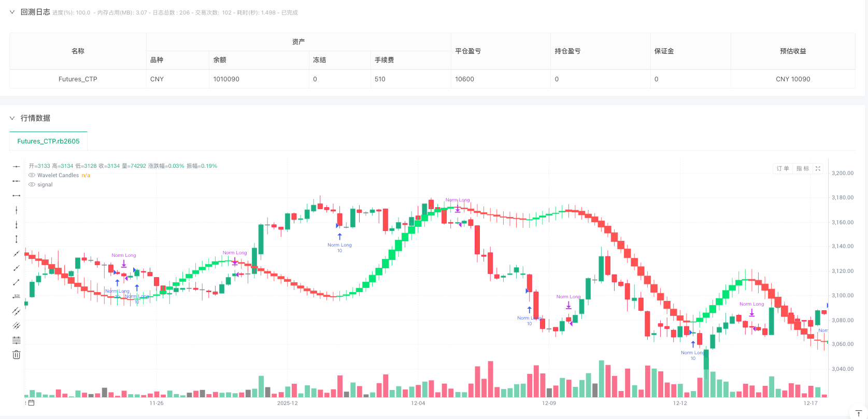Hide the signal indicator with its eye toggle

[x=31, y=184]
